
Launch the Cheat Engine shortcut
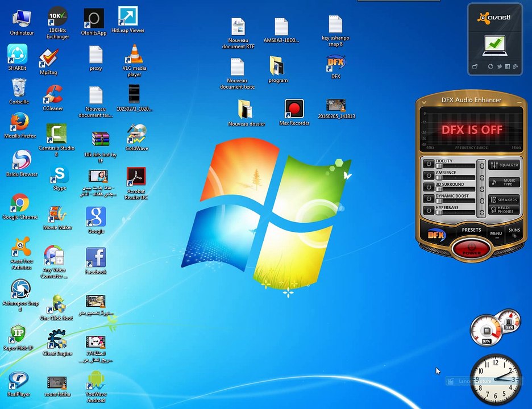click(57, 343)
